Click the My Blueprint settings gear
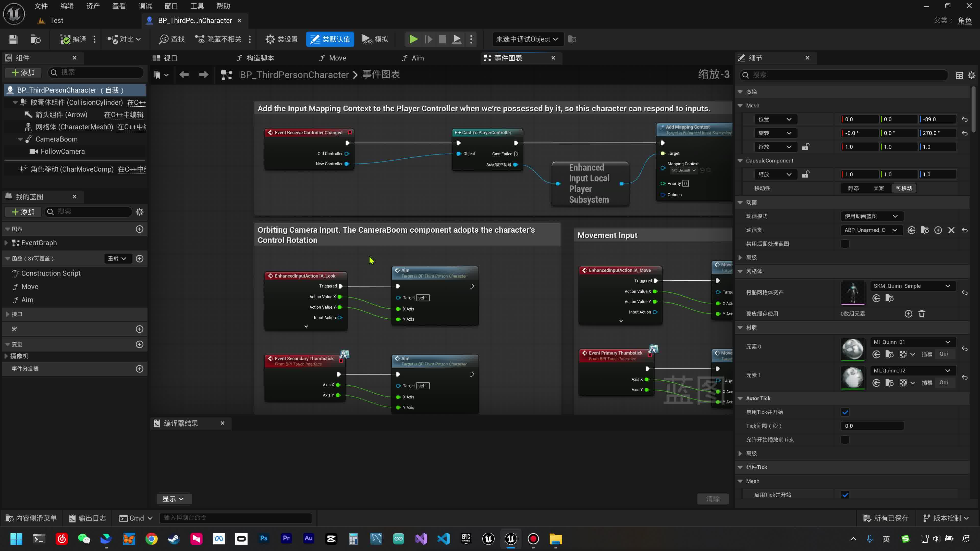Image resolution: width=980 pixels, height=551 pixels. 140,212
